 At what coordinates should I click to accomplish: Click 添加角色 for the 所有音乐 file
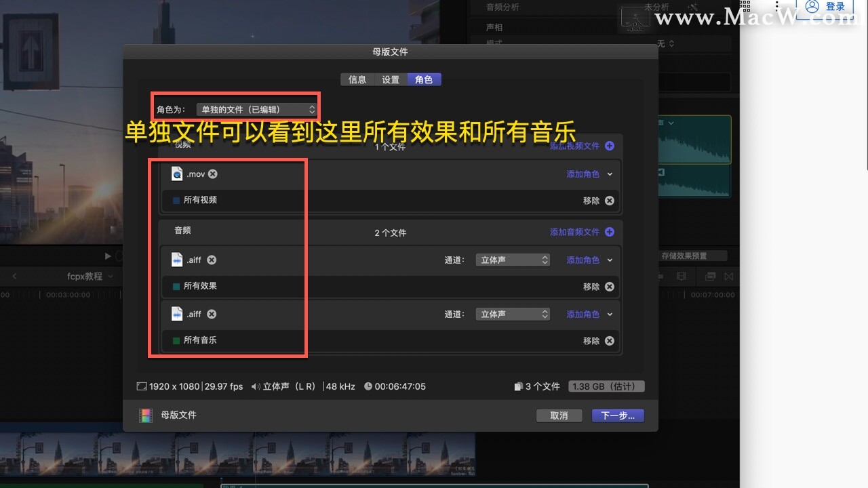(x=583, y=314)
